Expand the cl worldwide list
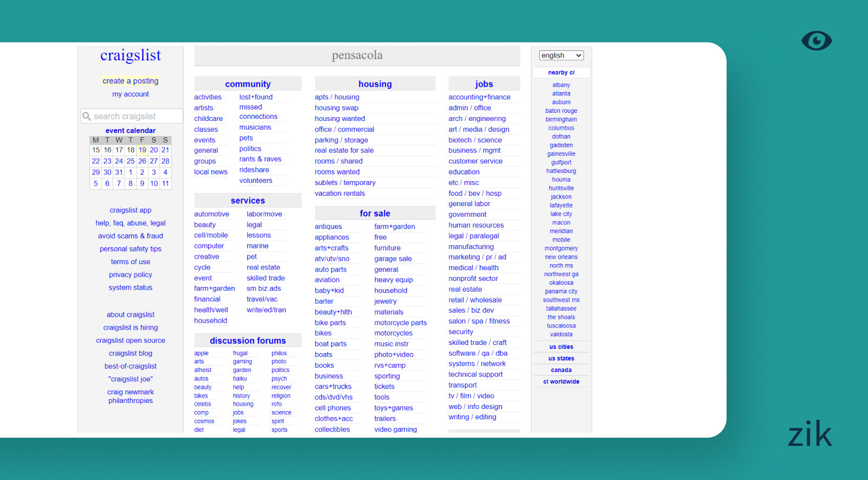This screenshot has width=868, height=480. pyautogui.click(x=561, y=382)
